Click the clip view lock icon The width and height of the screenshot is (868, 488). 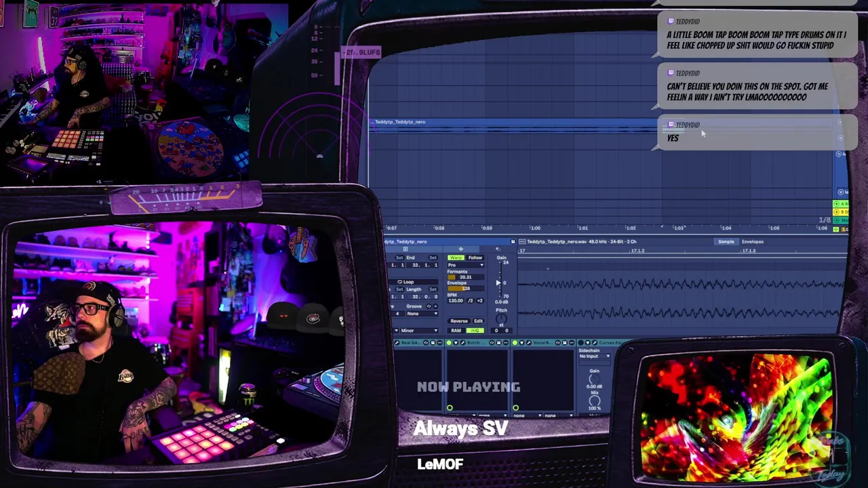coord(513,241)
